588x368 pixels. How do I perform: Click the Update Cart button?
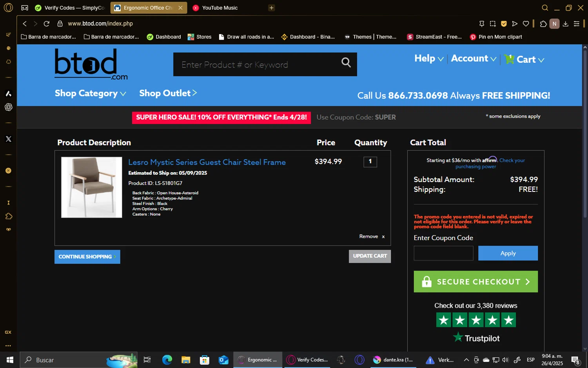click(x=370, y=256)
